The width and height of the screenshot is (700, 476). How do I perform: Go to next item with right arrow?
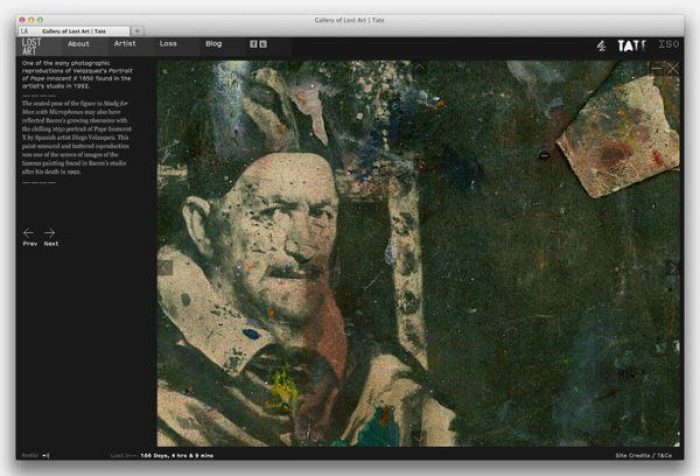click(50, 233)
